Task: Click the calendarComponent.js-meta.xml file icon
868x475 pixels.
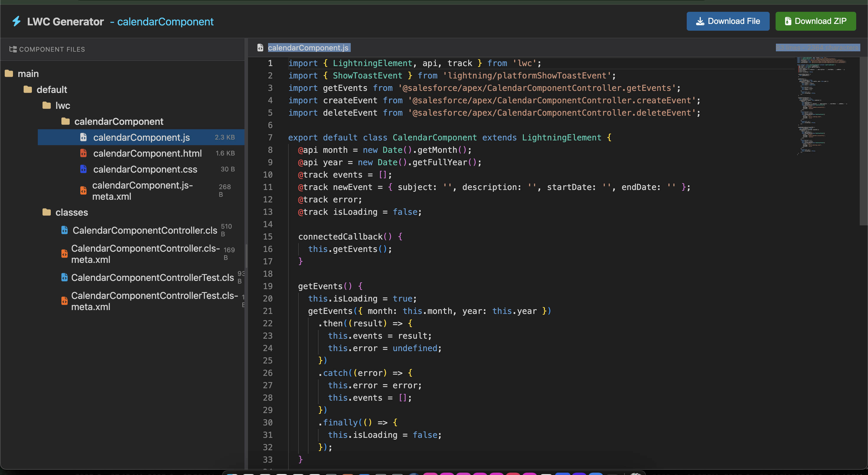Action: (83, 191)
